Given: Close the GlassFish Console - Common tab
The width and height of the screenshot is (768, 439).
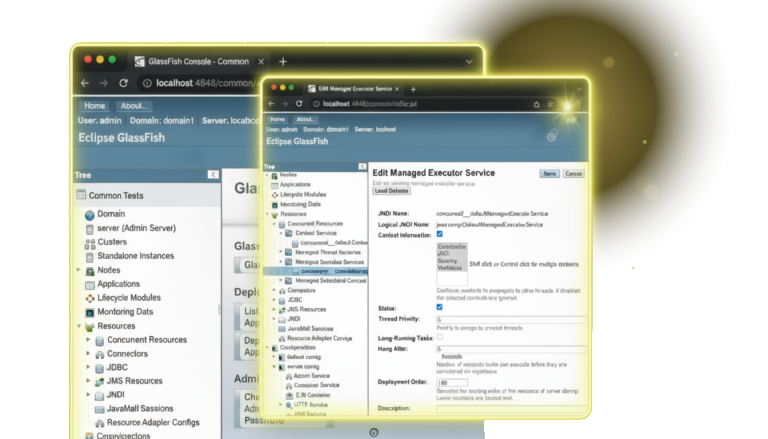Looking at the screenshot, I should click(261, 62).
